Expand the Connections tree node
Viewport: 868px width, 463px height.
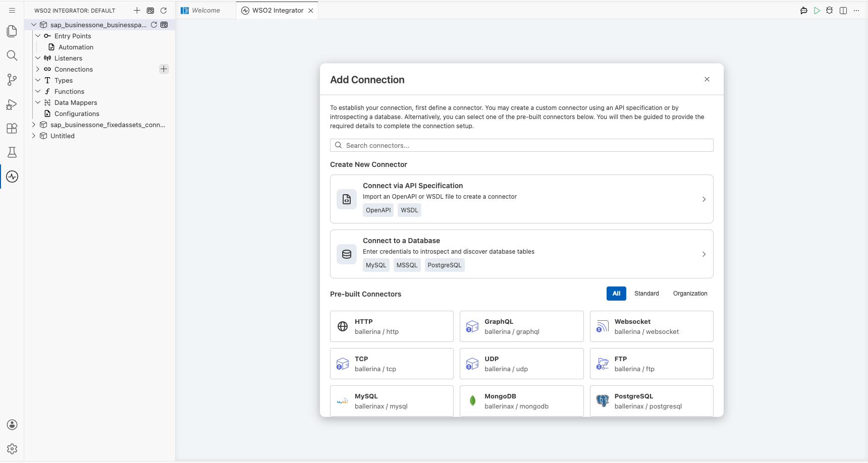coord(38,69)
